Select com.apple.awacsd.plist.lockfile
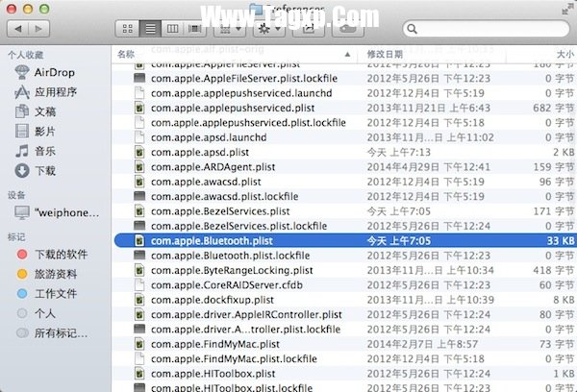This screenshot has width=577, height=392. click(224, 196)
